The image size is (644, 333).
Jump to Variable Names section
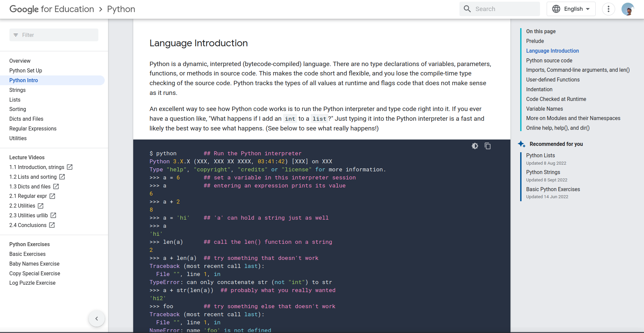(x=544, y=109)
